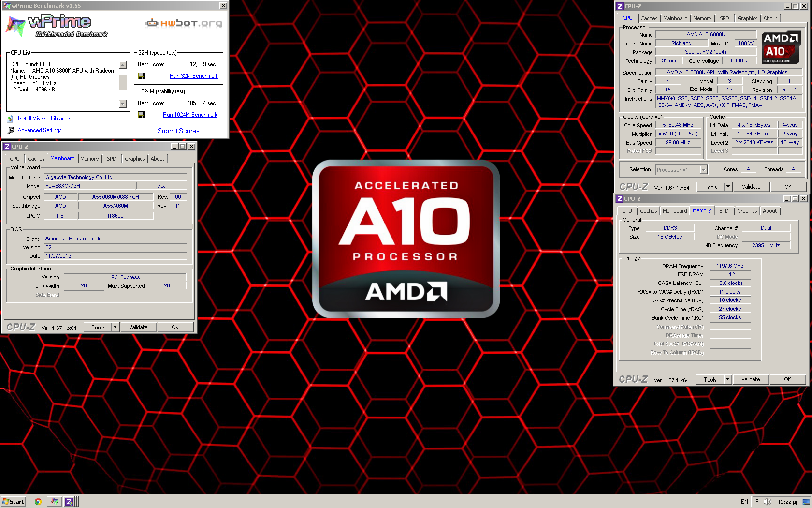
Task: Click the Multiplier value x 52.0
Action: click(678, 134)
